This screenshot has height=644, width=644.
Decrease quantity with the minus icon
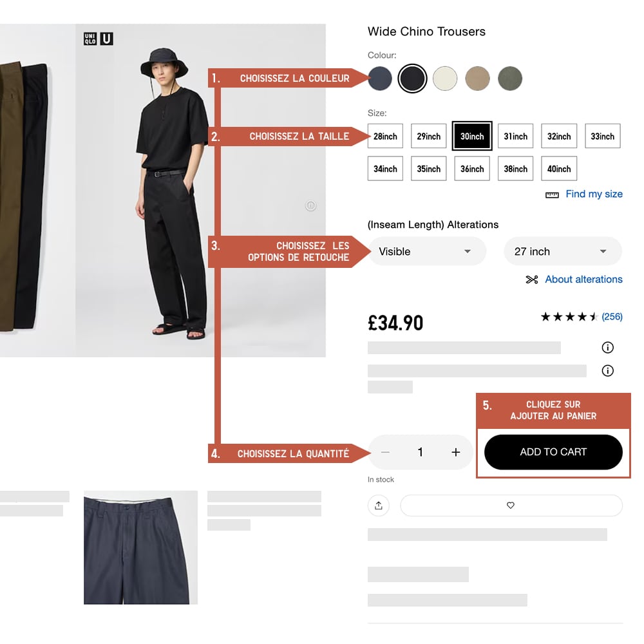pos(385,452)
